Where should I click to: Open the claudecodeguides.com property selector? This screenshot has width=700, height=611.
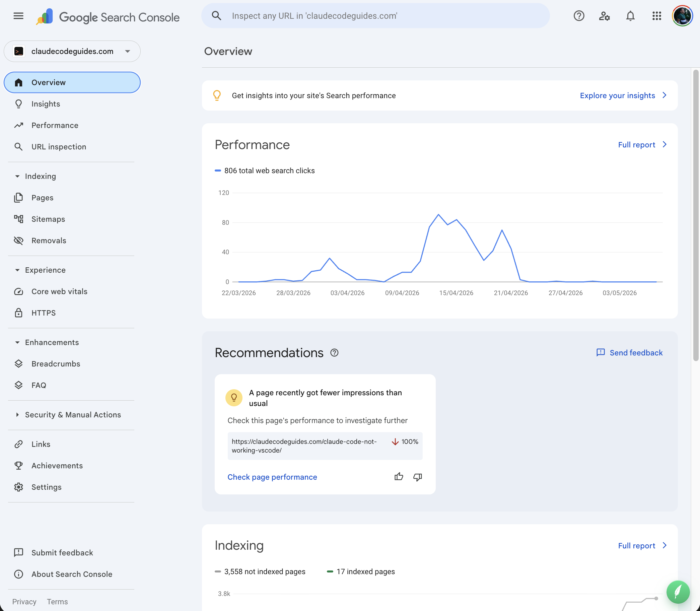(x=72, y=51)
